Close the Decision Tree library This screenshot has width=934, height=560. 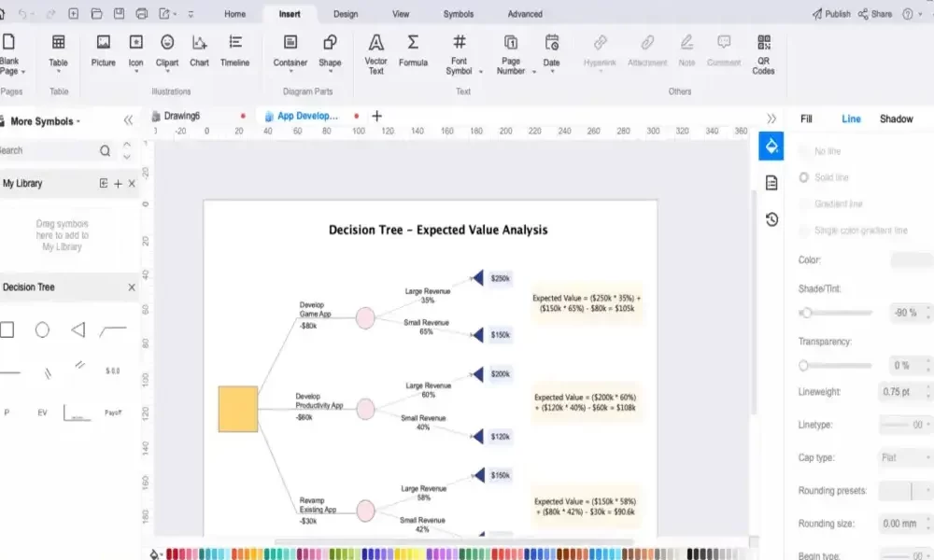tap(132, 287)
